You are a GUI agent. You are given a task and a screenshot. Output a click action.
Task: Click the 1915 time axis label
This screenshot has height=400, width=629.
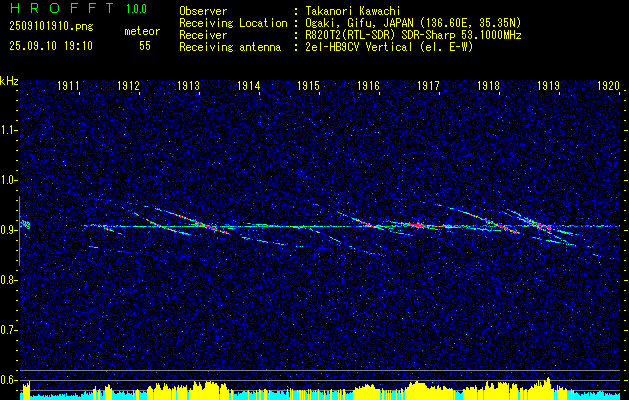tap(308, 85)
